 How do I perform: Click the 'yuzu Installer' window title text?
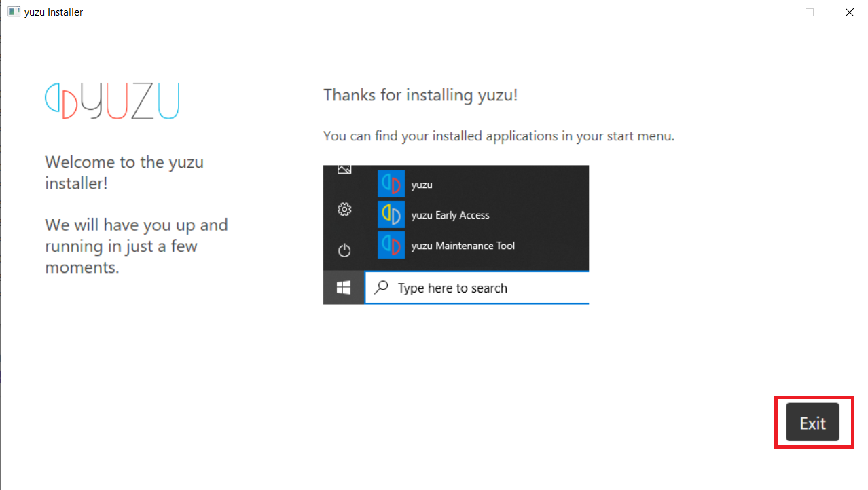pos(54,12)
